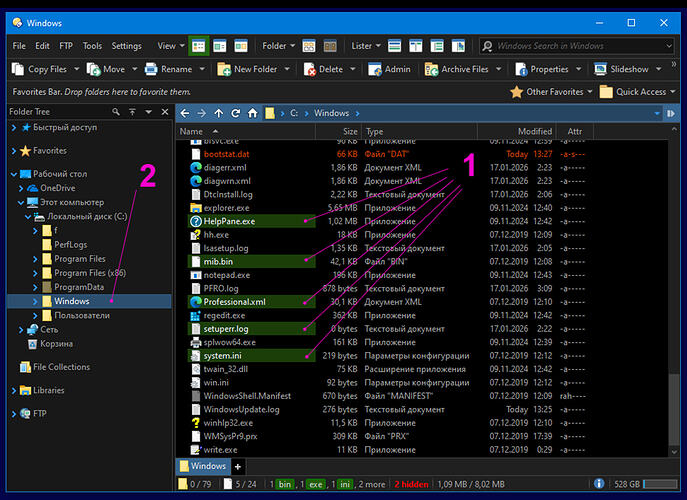687x500 pixels.
Task: Click '2 hidden' in status bar
Action: point(411,484)
